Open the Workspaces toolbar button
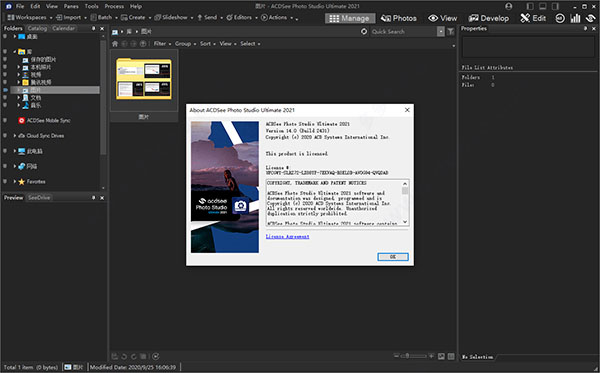 tap(29, 18)
